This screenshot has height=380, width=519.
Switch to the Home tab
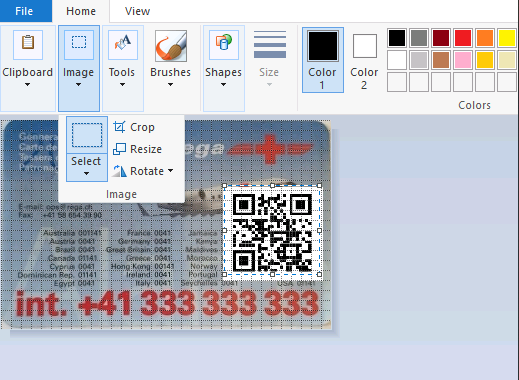(x=81, y=11)
